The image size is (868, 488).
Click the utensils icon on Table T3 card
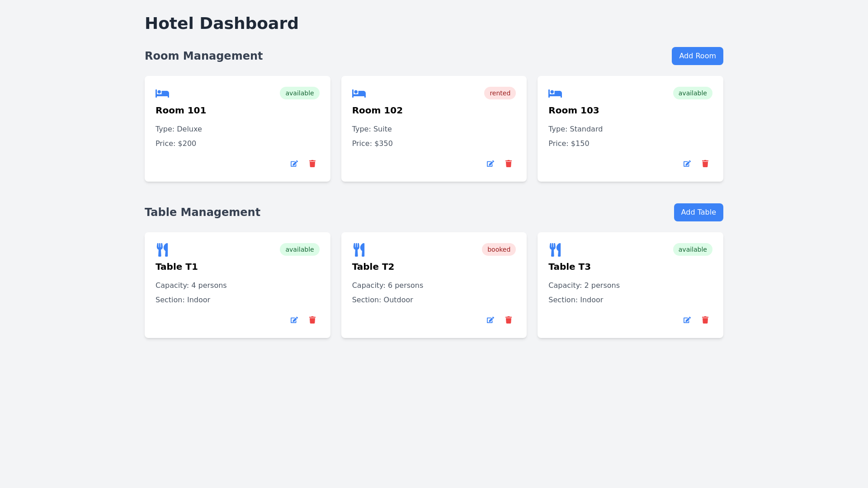click(x=555, y=249)
